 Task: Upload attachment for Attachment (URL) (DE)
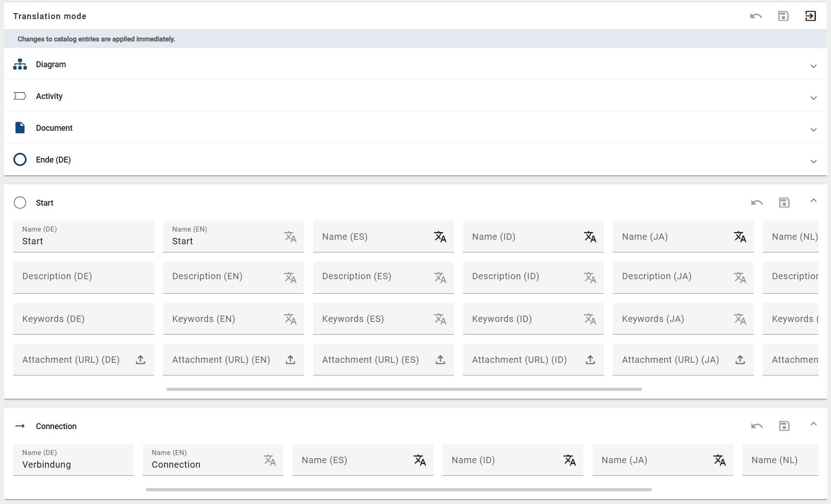point(140,360)
